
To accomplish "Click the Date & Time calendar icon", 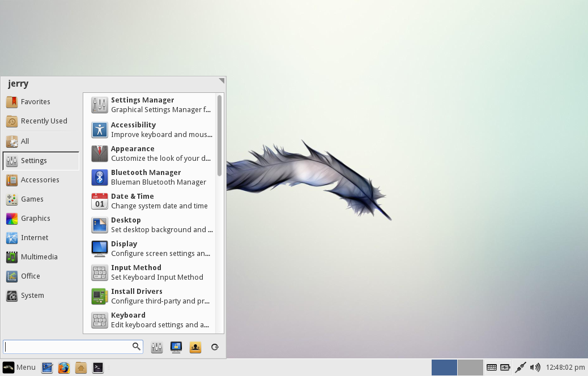I will click(x=99, y=202).
